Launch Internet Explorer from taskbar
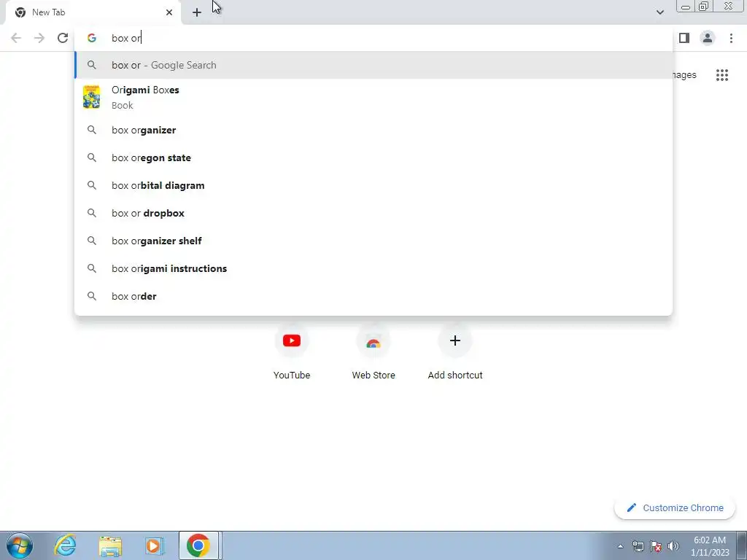The width and height of the screenshot is (747, 560). [65, 545]
